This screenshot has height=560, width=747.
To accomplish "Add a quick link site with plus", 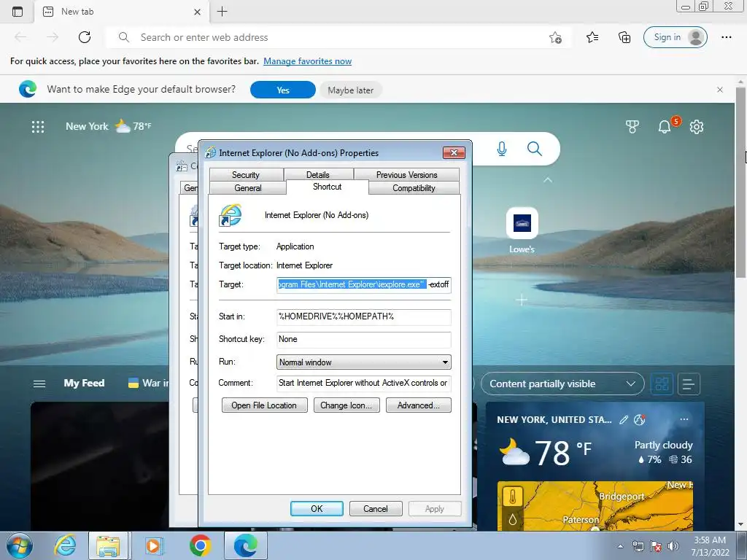I will [x=522, y=300].
